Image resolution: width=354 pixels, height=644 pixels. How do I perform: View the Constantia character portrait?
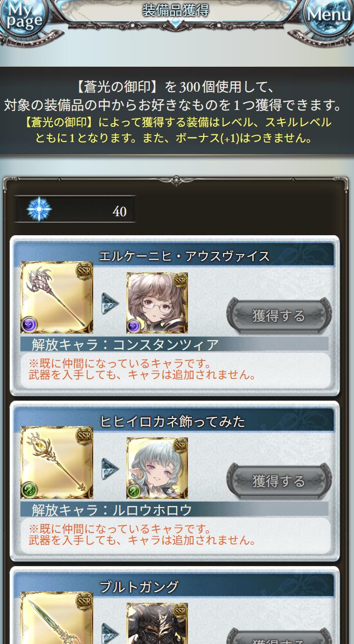pos(157,303)
